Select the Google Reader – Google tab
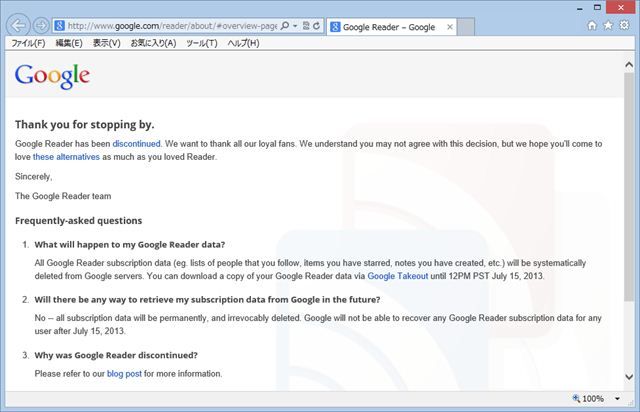 tap(391, 27)
